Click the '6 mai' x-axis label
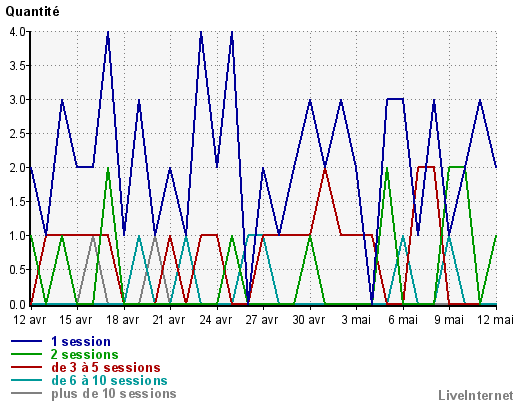The image size is (520, 405). click(403, 320)
